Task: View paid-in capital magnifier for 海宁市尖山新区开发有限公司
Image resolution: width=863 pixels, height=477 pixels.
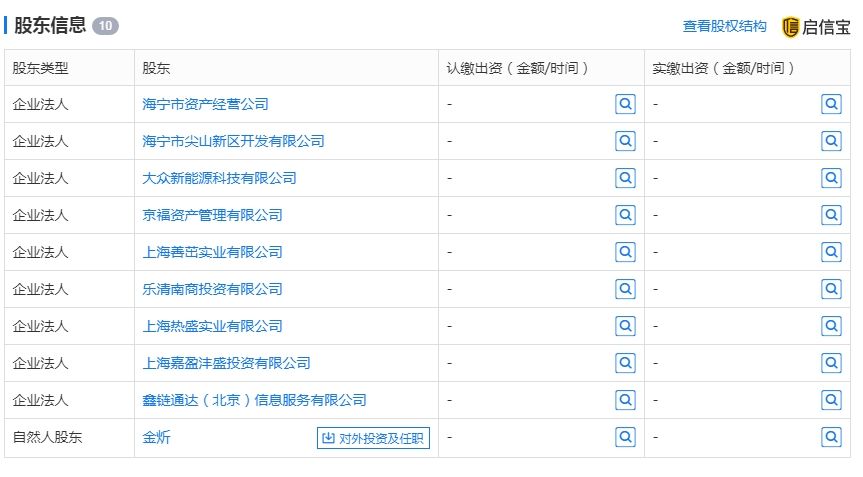Action: pos(831,141)
